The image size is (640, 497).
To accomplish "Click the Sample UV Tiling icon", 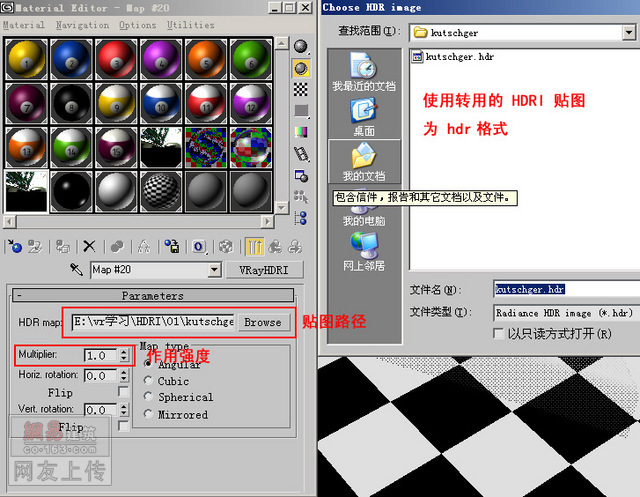I will point(301,111).
